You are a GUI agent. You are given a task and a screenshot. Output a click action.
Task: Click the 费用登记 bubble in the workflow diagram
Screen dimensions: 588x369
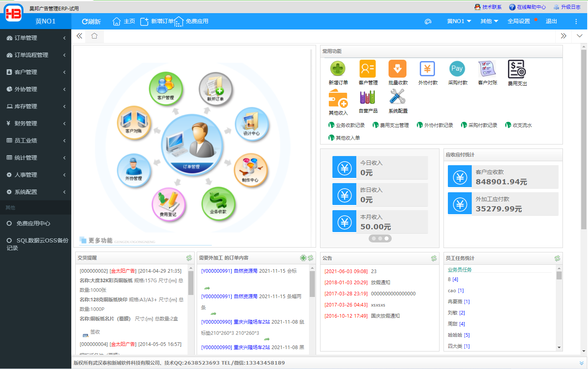168,205
